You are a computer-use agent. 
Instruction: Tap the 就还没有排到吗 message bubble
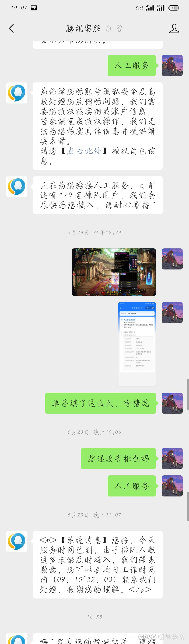coord(118,459)
